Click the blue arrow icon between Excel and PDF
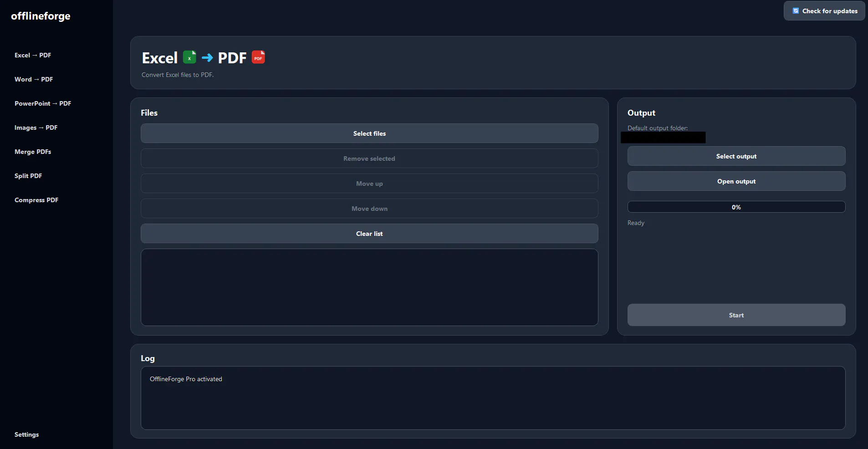This screenshot has height=449, width=868. (207, 58)
